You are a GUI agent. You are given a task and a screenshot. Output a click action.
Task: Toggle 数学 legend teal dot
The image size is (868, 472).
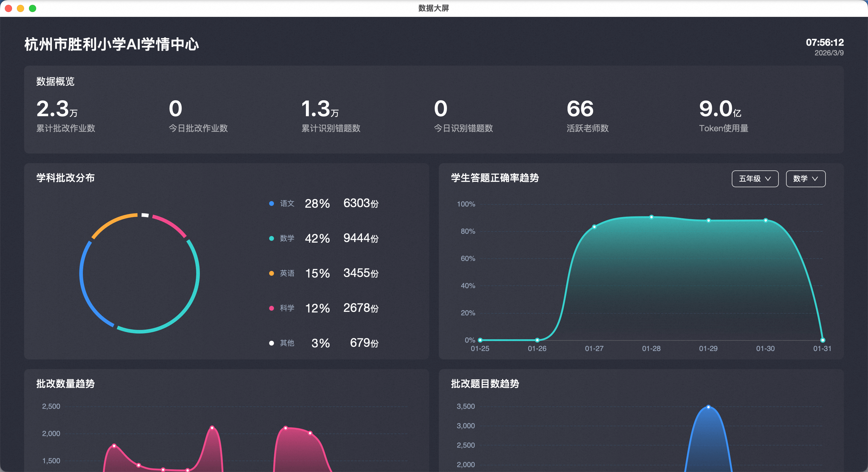[271, 238]
